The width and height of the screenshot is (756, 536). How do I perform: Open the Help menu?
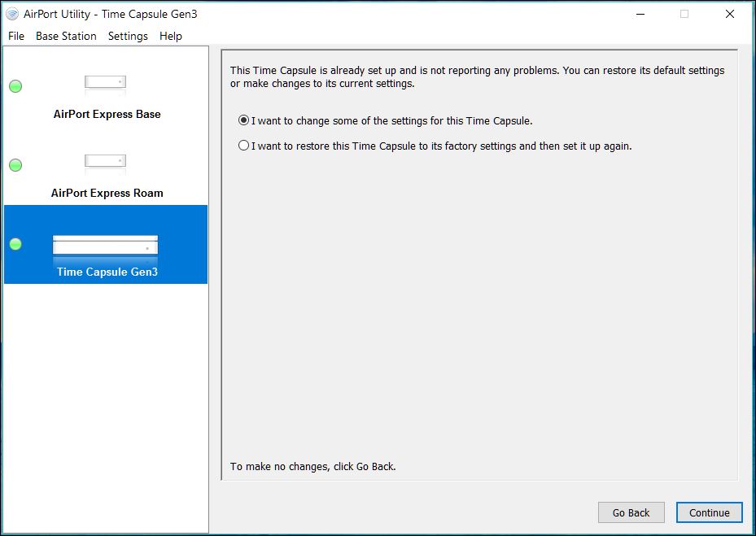click(x=171, y=36)
